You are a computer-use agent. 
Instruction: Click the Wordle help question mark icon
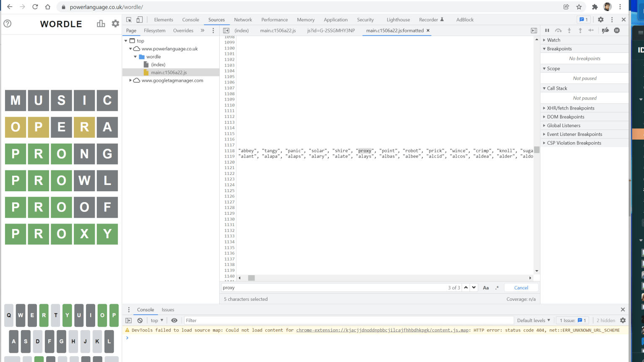click(x=8, y=24)
